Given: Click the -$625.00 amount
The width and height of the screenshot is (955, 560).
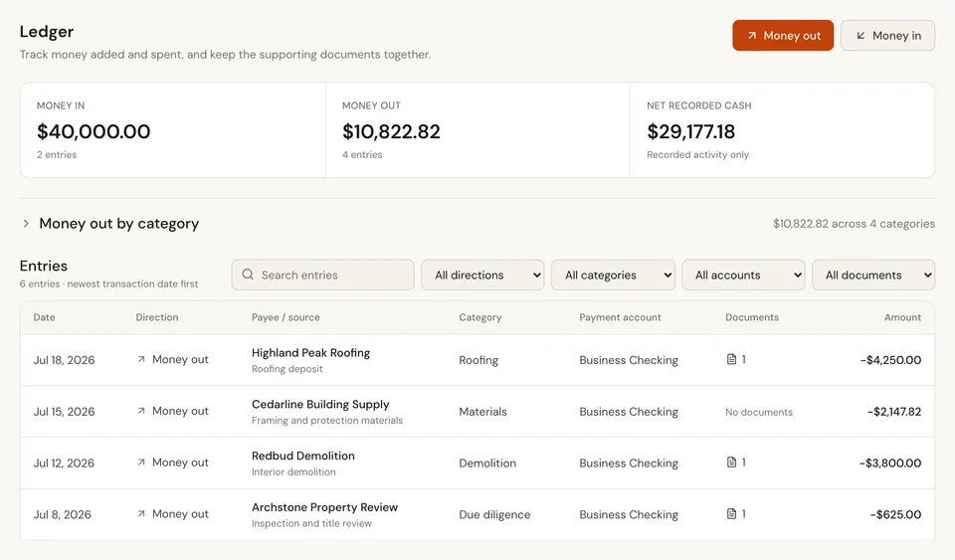Looking at the screenshot, I should [895, 514].
